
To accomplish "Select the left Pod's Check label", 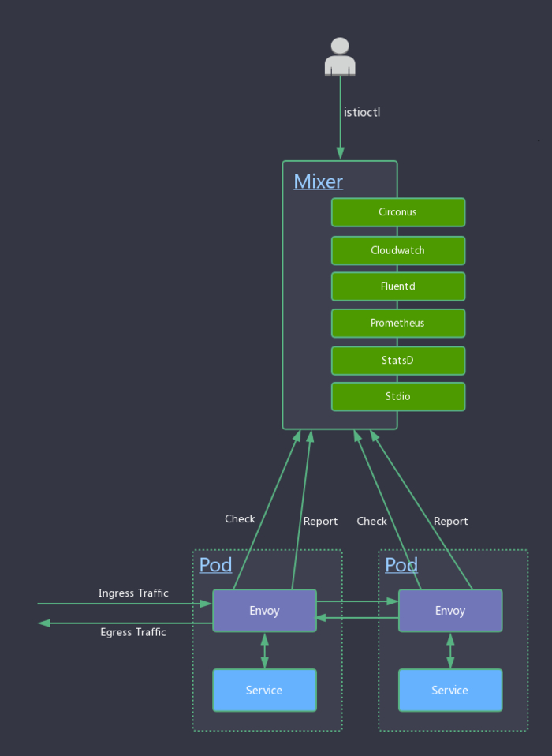I will 240,518.
